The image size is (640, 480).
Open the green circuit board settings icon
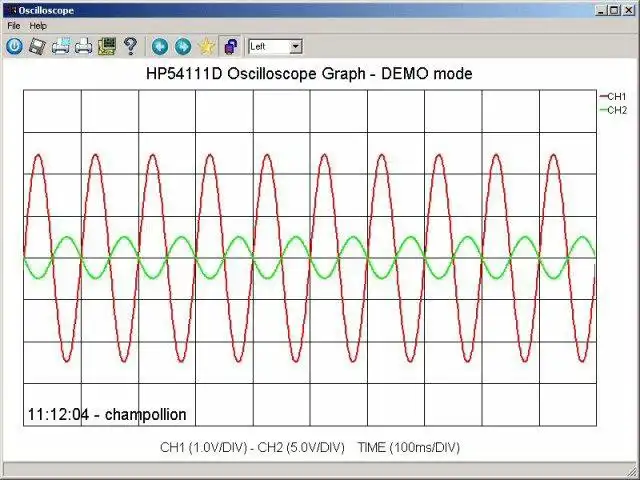tap(107, 46)
